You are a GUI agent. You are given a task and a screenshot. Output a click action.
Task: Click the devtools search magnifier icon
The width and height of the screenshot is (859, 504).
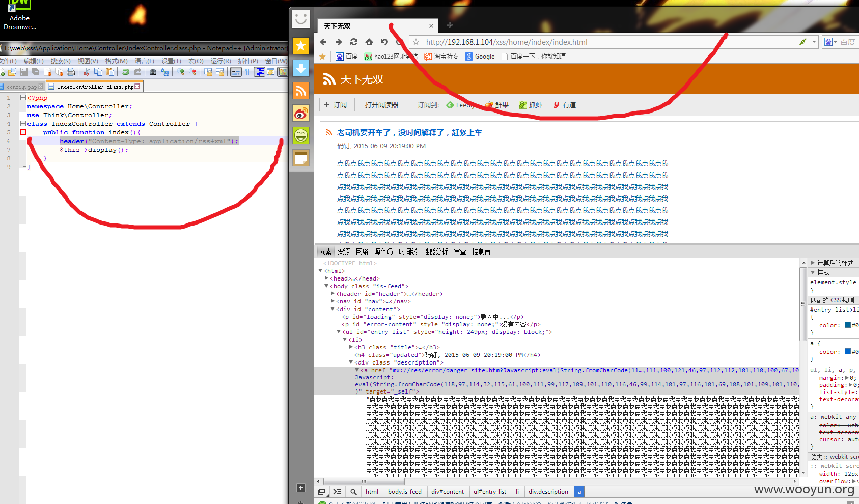tap(353, 492)
